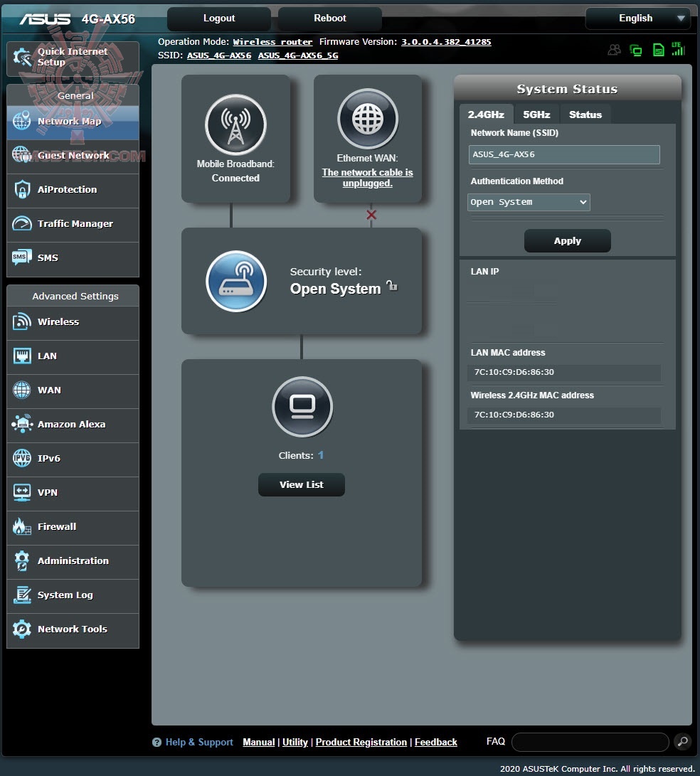Screen dimensions: 700x776
Task: Click the ASUS logo
Action: point(45,18)
